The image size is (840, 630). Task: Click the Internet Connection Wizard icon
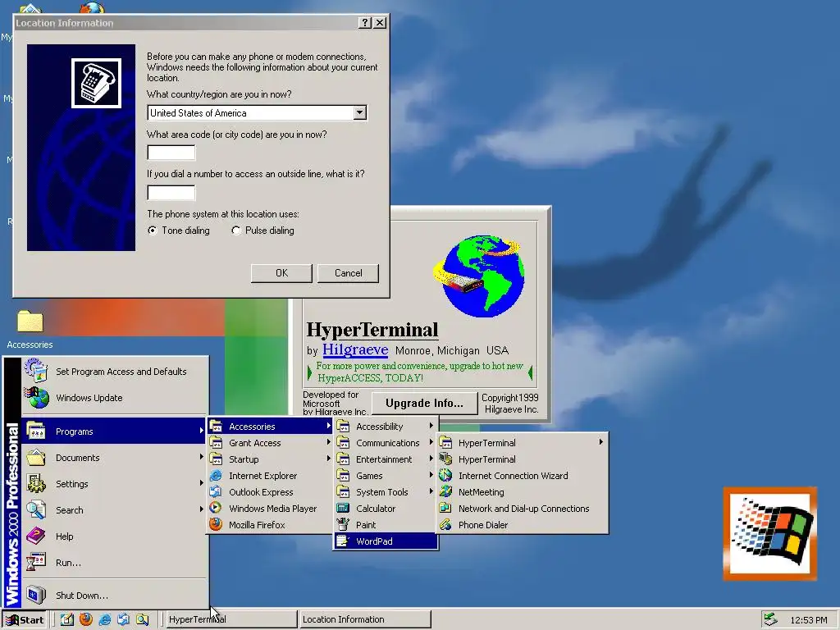(445, 475)
